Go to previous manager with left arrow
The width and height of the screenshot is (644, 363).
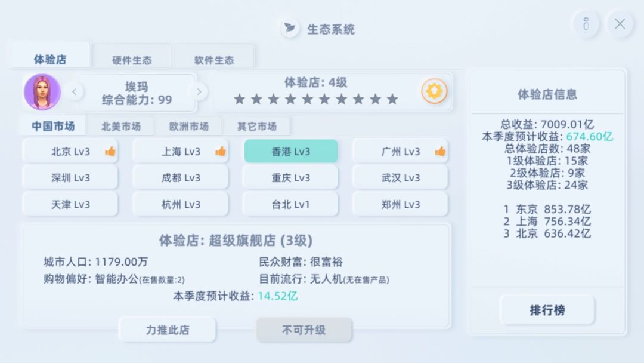pyautogui.click(x=75, y=92)
